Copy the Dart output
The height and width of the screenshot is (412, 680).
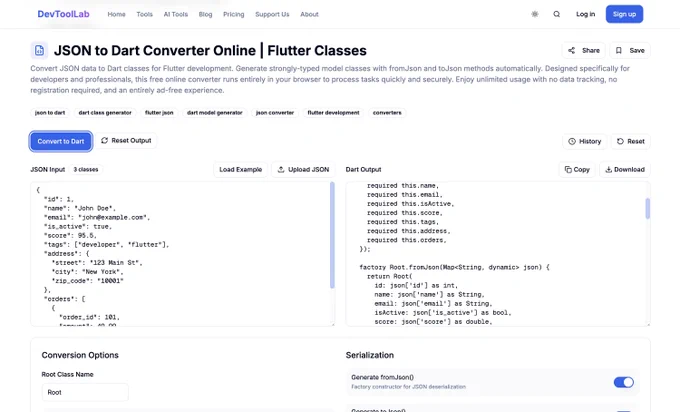pos(577,170)
